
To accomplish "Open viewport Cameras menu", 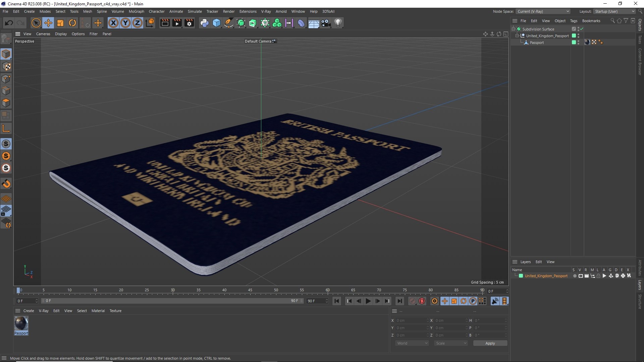I will 43,34.
